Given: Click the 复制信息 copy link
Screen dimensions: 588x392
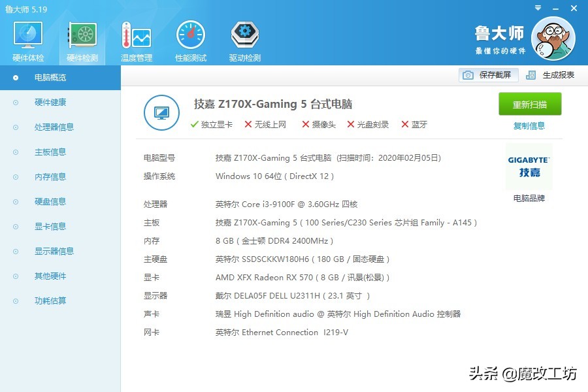Looking at the screenshot, I should point(529,125).
